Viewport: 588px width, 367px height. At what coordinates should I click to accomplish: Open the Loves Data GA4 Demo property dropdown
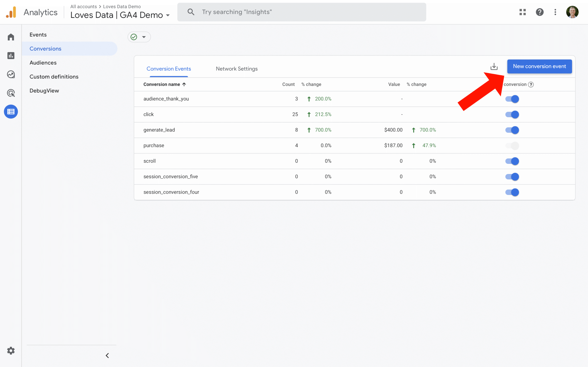120,15
